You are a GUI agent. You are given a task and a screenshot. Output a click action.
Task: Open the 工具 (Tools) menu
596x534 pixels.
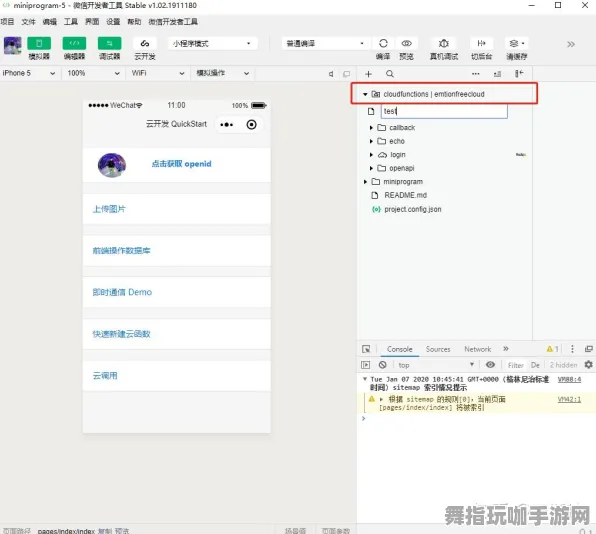click(x=71, y=22)
